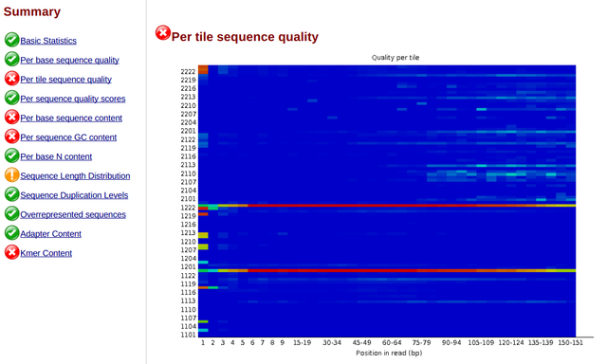The height and width of the screenshot is (364, 607).
Task: Click the 'Quality per tile' chart title
Action: tap(395, 58)
